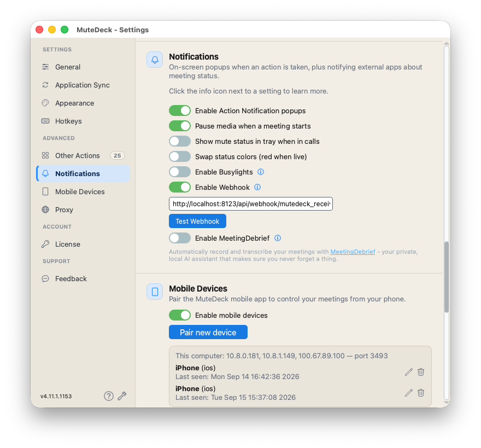Delete the iPhone last seen Sep 15
This screenshot has height=448, width=481.
[x=421, y=393]
